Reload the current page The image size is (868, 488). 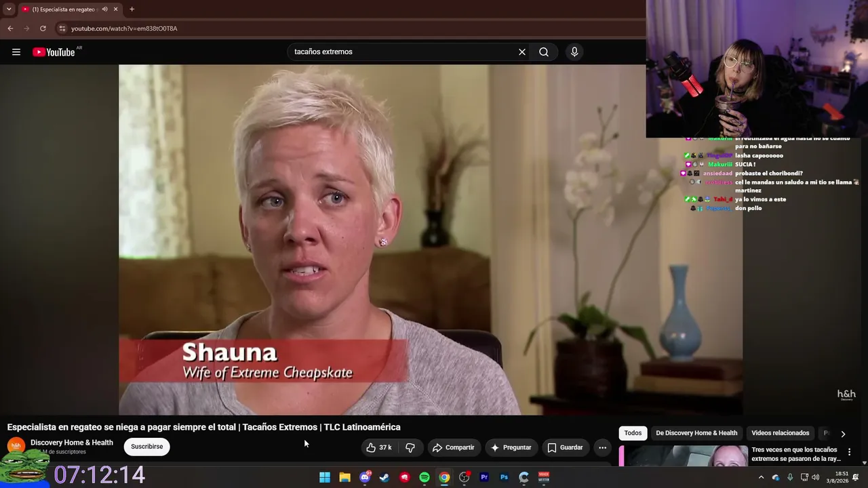click(x=43, y=28)
